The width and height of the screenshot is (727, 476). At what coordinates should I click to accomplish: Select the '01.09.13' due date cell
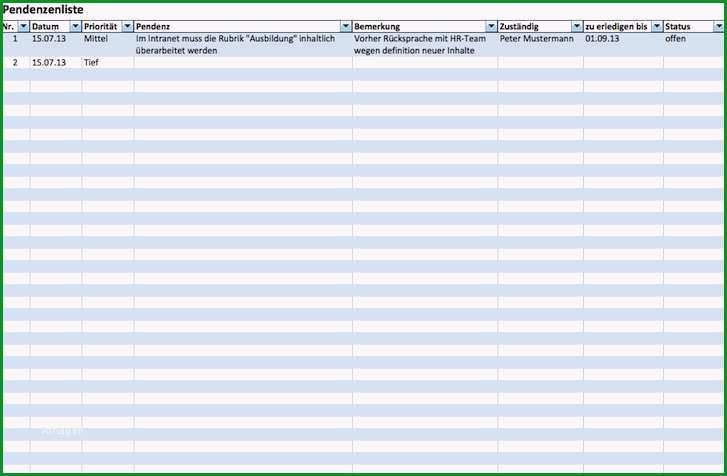[623, 44]
